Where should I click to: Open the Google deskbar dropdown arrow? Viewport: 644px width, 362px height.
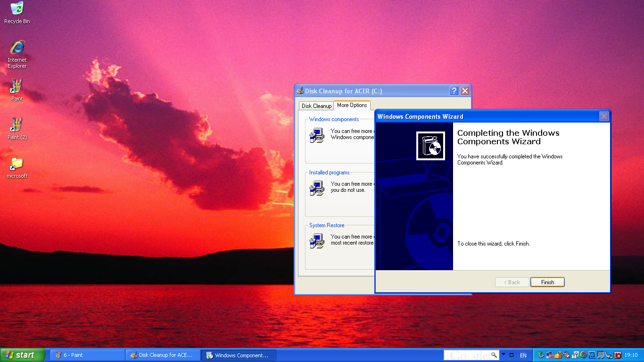(503, 354)
